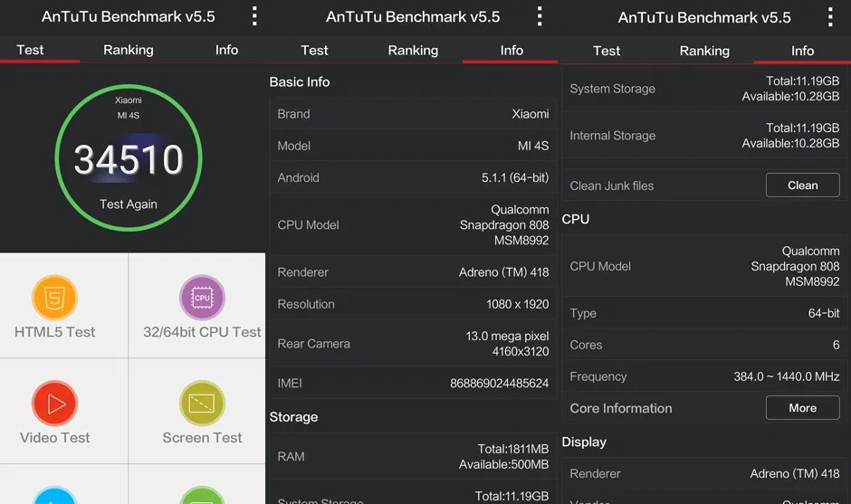Select the RAM Total:1811MB row
The height and width of the screenshot is (504, 851).
(413, 456)
